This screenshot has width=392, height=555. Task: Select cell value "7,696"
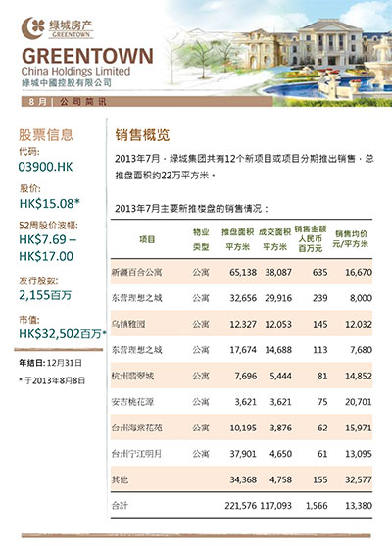tap(246, 376)
